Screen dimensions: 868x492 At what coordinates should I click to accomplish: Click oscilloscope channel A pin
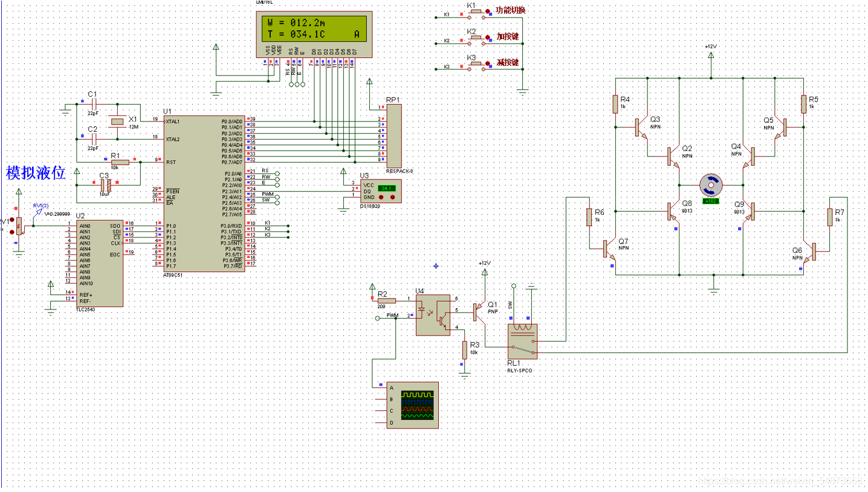tap(381, 387)
